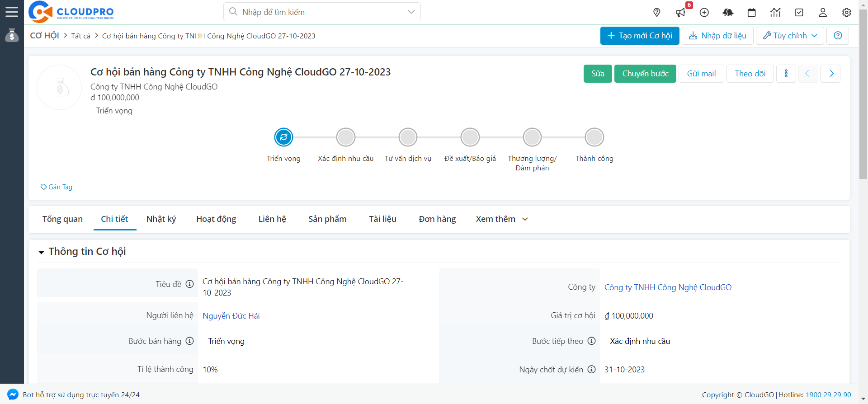Open the reports chart icon
The height and width of the screenshot is (404, 868).
point(775,12)
